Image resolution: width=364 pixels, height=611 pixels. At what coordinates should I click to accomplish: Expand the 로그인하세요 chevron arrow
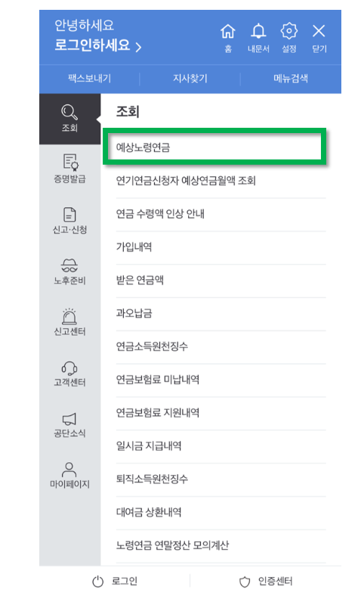pyautogui.click(x=138, y=47)
